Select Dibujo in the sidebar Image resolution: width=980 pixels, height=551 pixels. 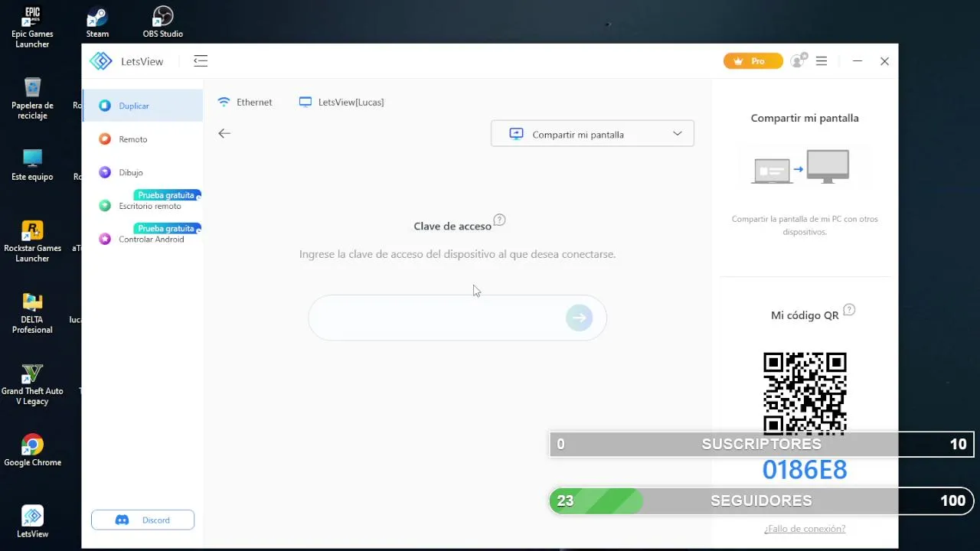pos(142,172)
